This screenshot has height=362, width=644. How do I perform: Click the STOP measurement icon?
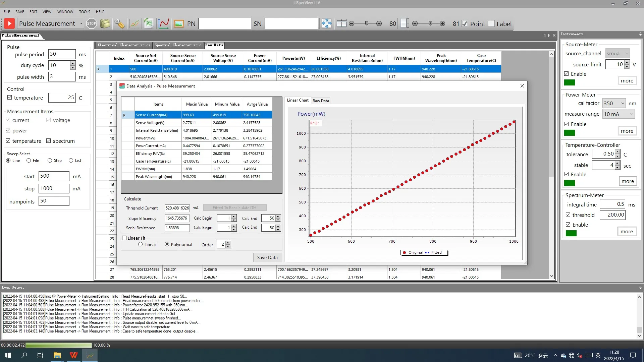91,23
